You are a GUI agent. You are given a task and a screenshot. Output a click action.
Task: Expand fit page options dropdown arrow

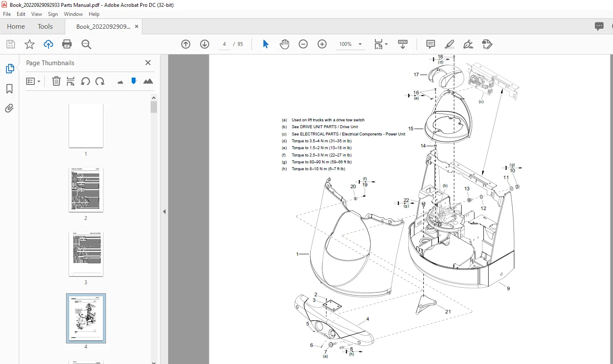[x=386, y=44]
